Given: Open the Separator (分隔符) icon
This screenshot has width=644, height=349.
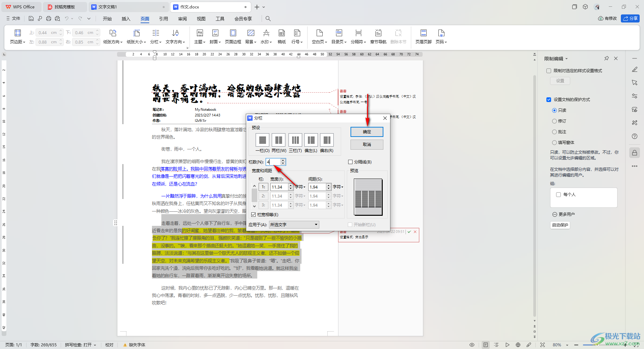Looking at the screenshot, I should coord(358,33).
